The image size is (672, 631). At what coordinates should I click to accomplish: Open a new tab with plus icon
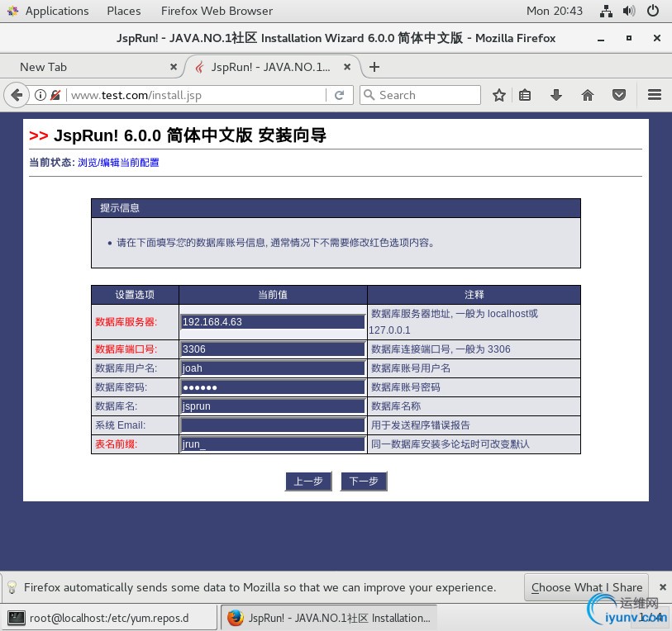pos(374,67)
